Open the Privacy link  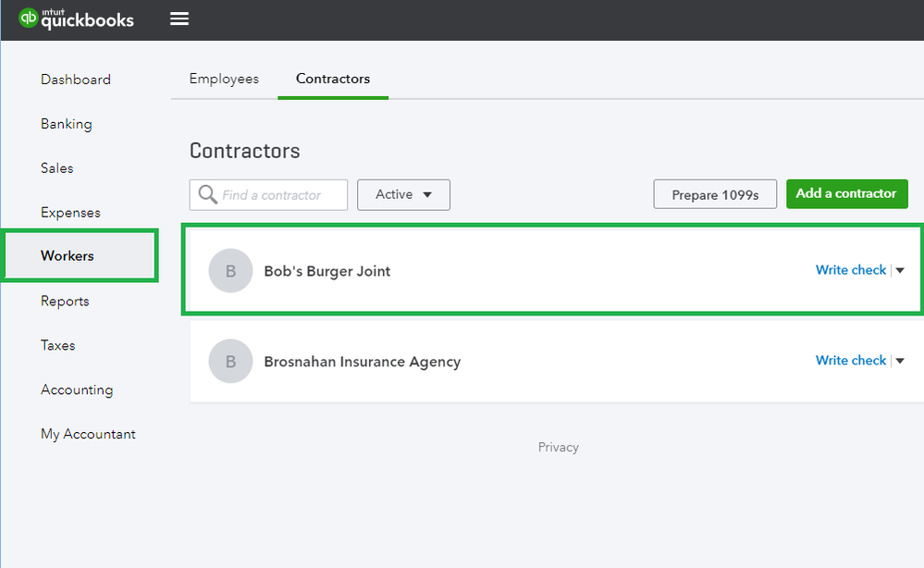pyautogui.click(x=558, y=448)
